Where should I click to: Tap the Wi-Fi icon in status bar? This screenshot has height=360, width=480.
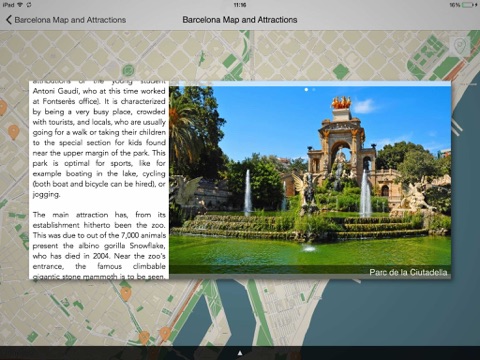(20, 5)
